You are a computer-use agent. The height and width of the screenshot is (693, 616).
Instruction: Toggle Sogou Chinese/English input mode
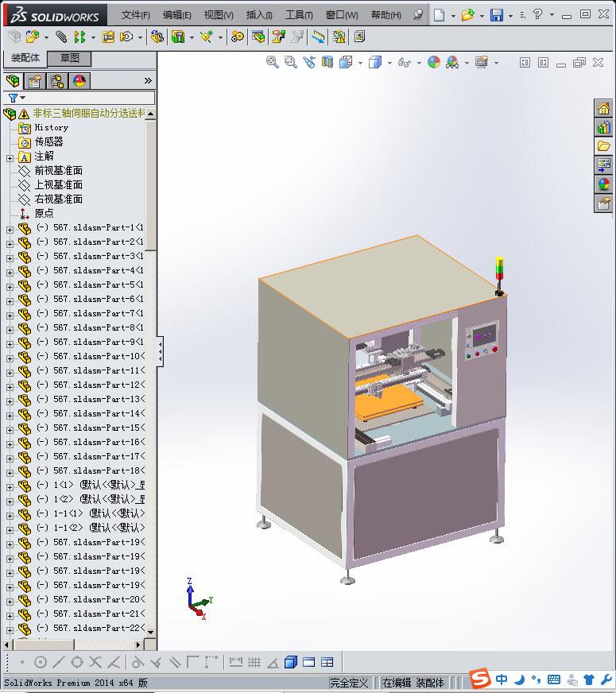[502, 679]
